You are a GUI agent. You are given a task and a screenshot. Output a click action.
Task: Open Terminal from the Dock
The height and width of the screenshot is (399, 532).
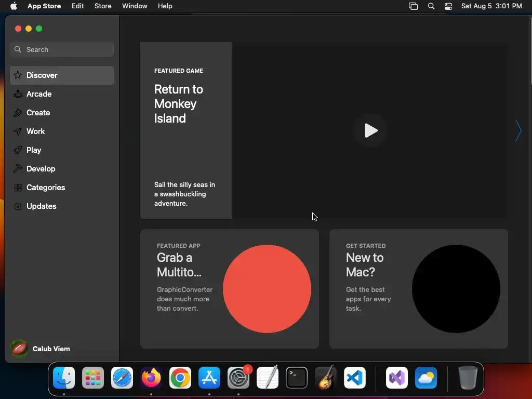point(297,378)
